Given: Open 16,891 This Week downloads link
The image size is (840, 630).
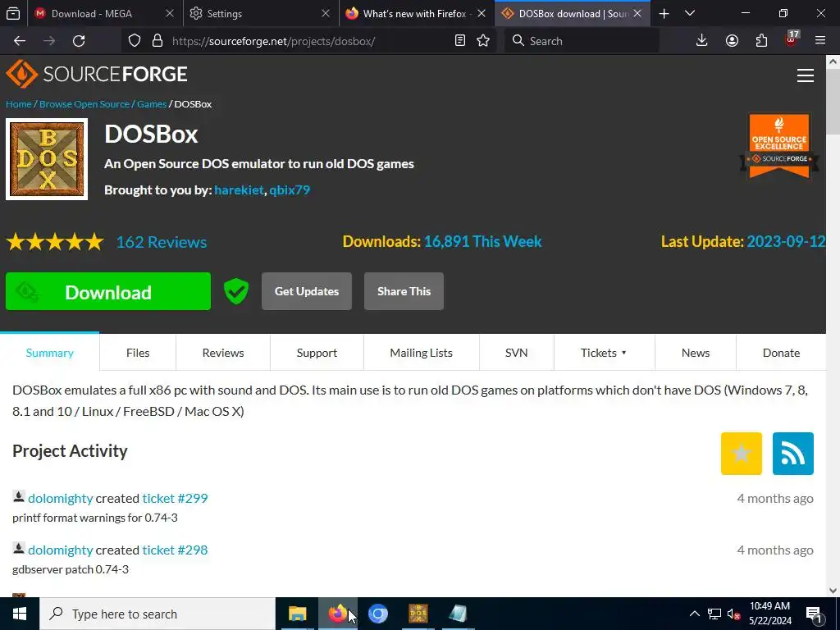Looking at the screenshot, I should click(x=482, y=242).
